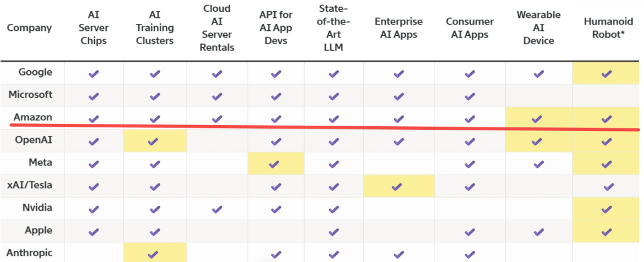Image resolution: width=644 pixels, height=262 pixels.
Task: Click Amazon's Wearable AI Device checkmark
Action: (x=538, y=119)
